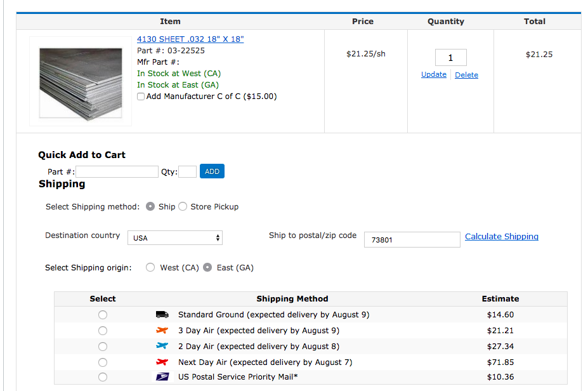Image resolution: width=588 pixels, height=391 pixels.
Task: Select East (GA) shipping origin
Action: click(x=207, y=268)
